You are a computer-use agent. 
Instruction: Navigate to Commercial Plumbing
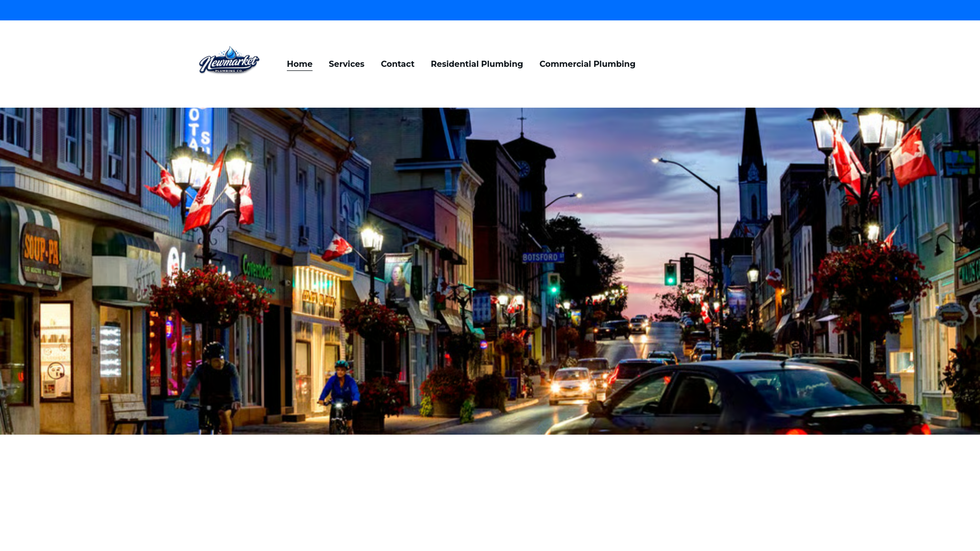pyautogui.click(x=587, y=64)
